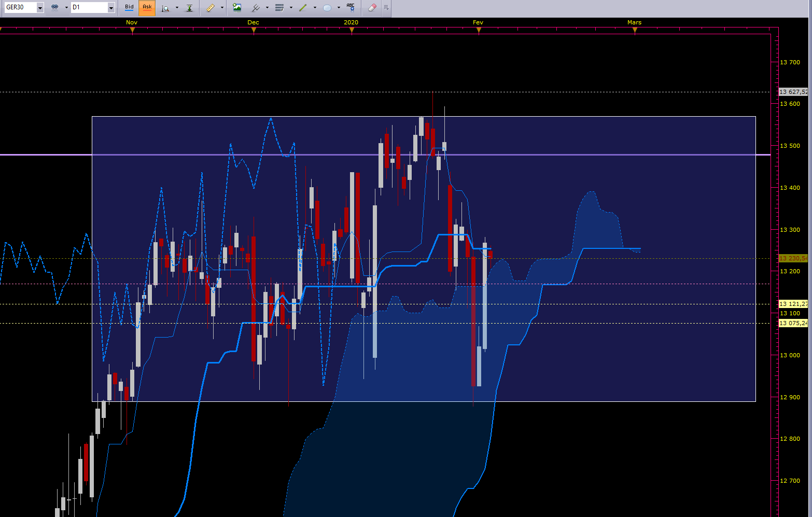The width and height of the screenshot is (812, 517).
Task: Select the Fibonacci levels tool
Action: [279, 8]
